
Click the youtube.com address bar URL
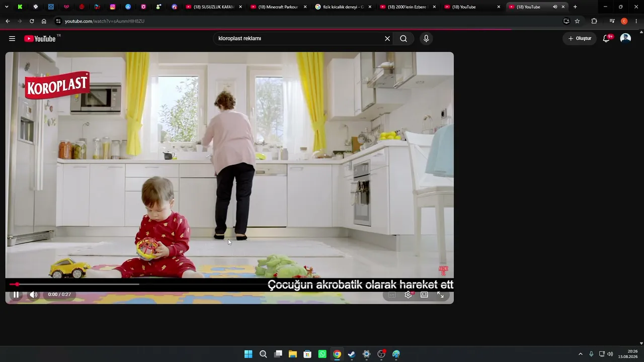(105, 21)
